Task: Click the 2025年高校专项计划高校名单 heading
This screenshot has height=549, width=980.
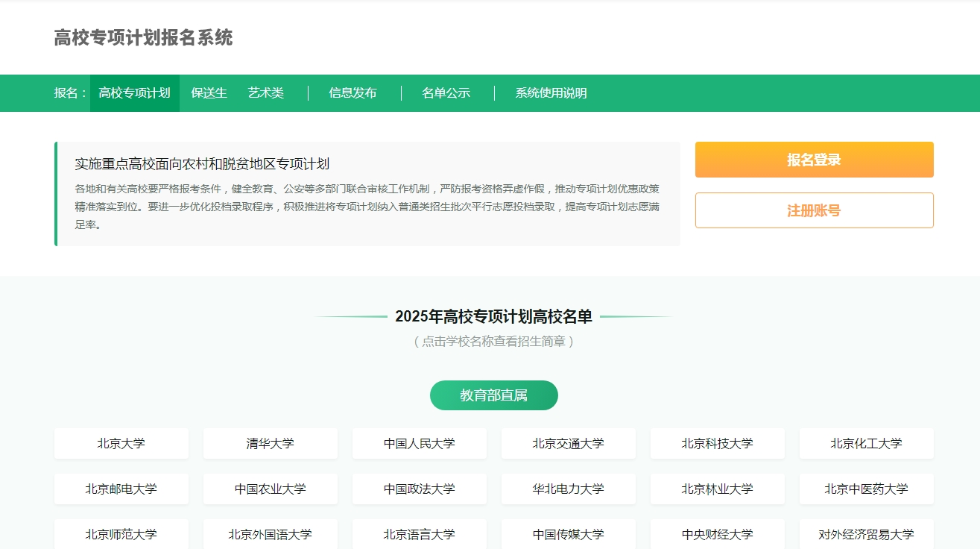Action: coord(493,316)
